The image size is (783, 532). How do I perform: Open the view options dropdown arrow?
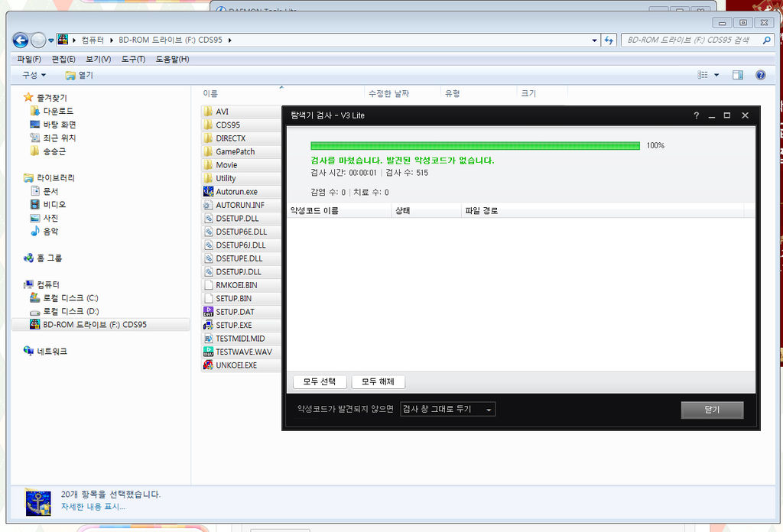[x=716, y=75]
